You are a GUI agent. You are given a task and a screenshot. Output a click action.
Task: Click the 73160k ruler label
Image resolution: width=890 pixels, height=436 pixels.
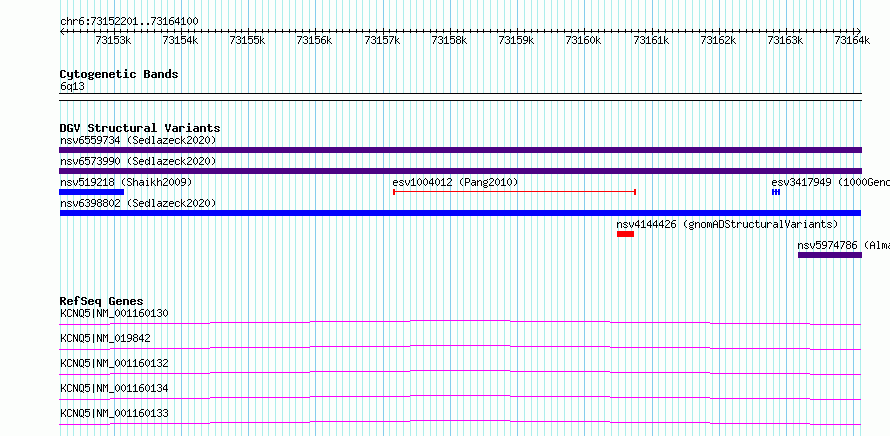tap(583, 40)
